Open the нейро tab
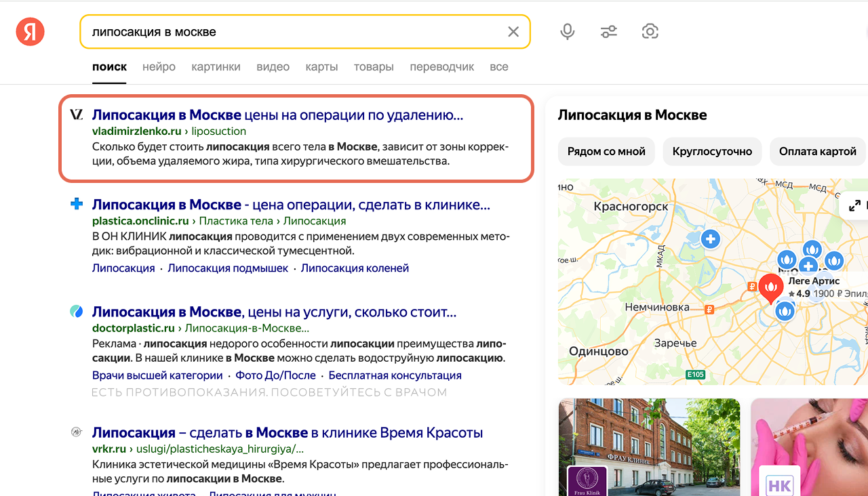This screenshot has height=496, width=868. pos(159,67)
